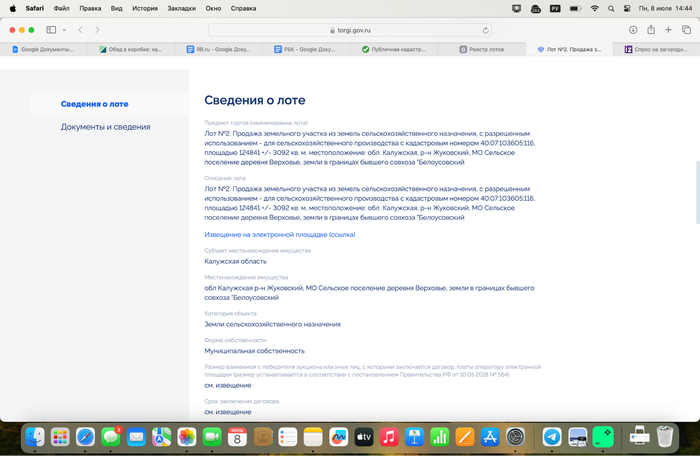
Task: Open the tab groups dropdown chevron
Action: [64, 30]
